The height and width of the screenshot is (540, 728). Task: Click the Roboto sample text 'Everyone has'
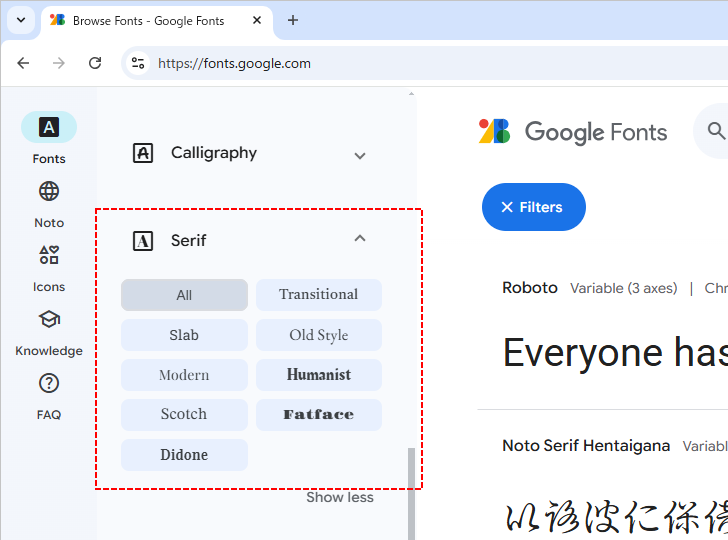tap(615, 353)
